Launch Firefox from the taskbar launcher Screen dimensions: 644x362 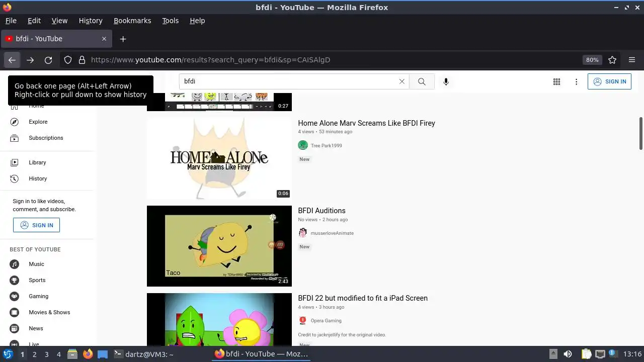(x=88, y=354)
